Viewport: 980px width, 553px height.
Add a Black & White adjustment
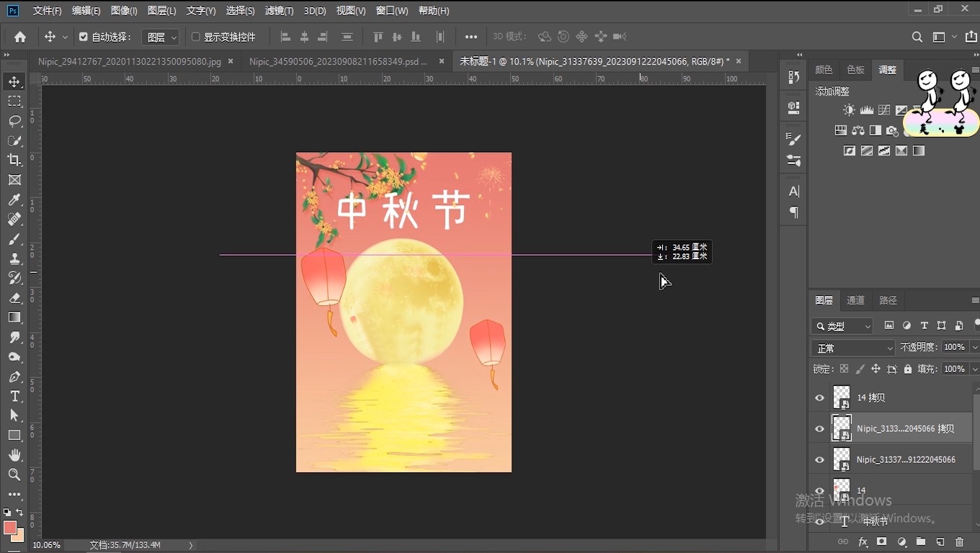pos(875,130)
